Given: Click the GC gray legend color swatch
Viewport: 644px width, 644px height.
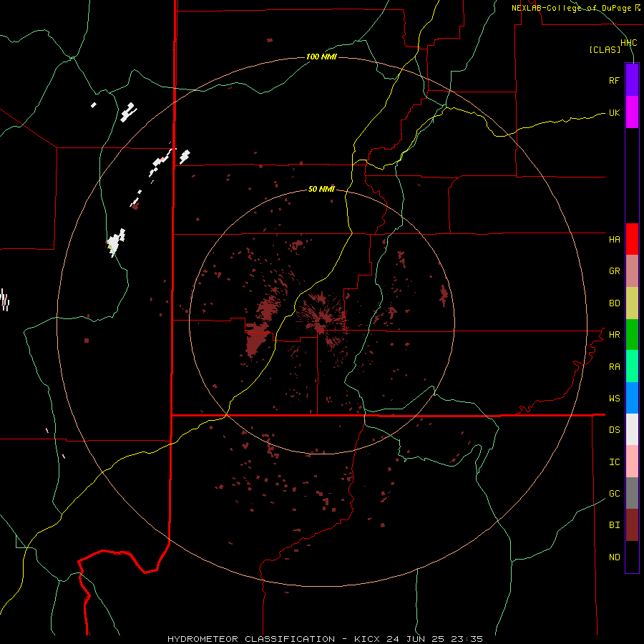Looking at the screenshot, I should click(x=632, y=493).
